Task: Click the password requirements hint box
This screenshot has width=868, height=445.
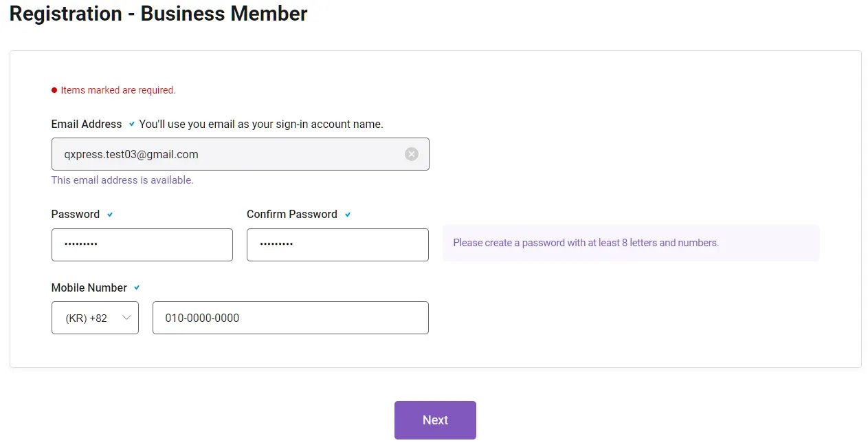Action: 630,243
